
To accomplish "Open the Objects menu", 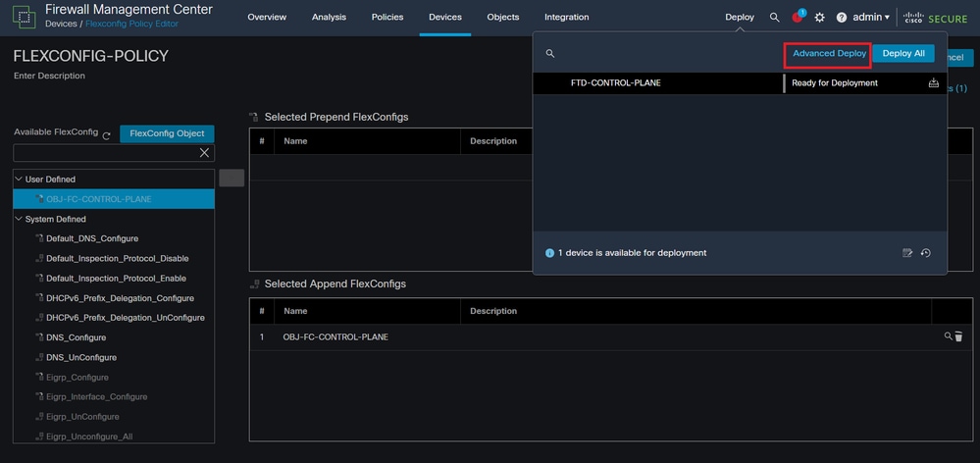I will [503, 17].
